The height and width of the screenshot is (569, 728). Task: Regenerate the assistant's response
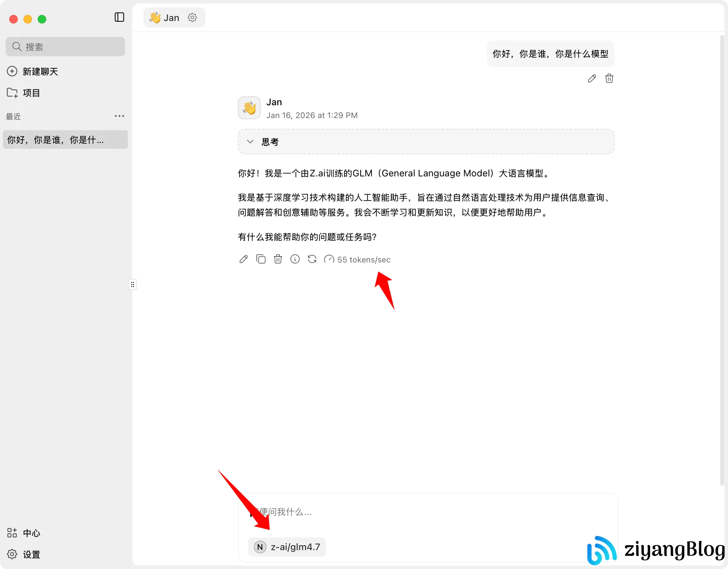[312, 259]
